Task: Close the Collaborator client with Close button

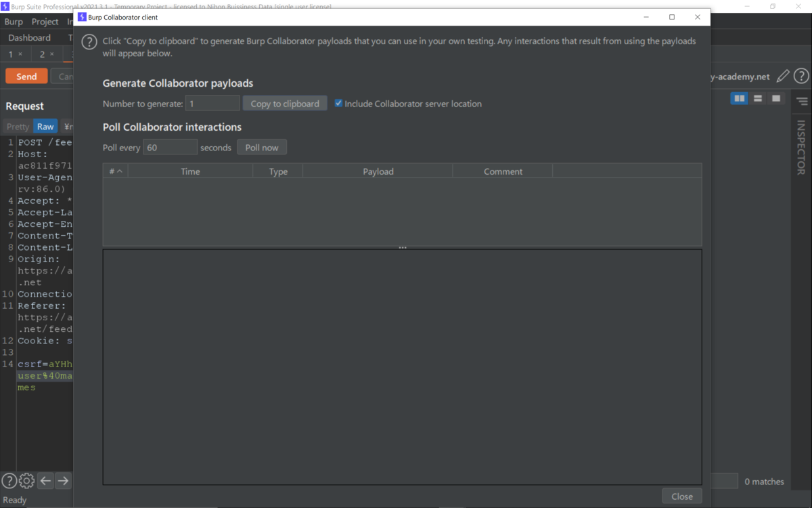Action: tap(681, 496)
